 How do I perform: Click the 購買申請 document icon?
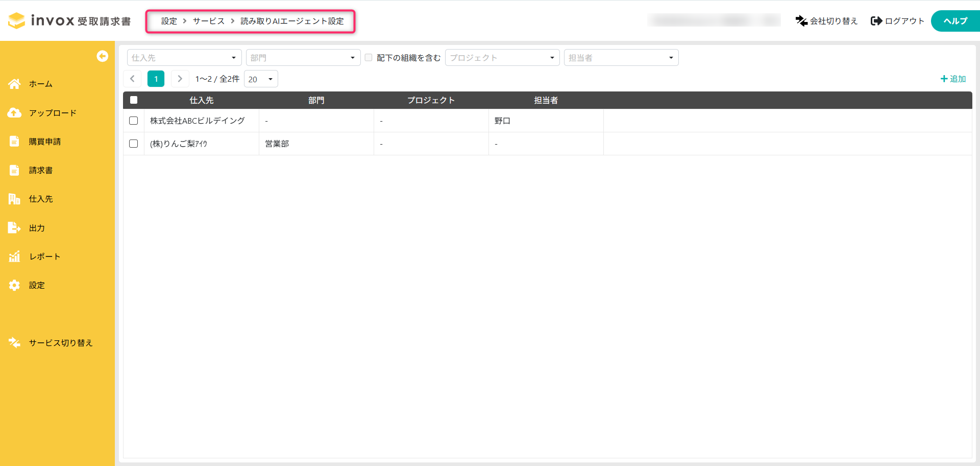coord(14,142)
